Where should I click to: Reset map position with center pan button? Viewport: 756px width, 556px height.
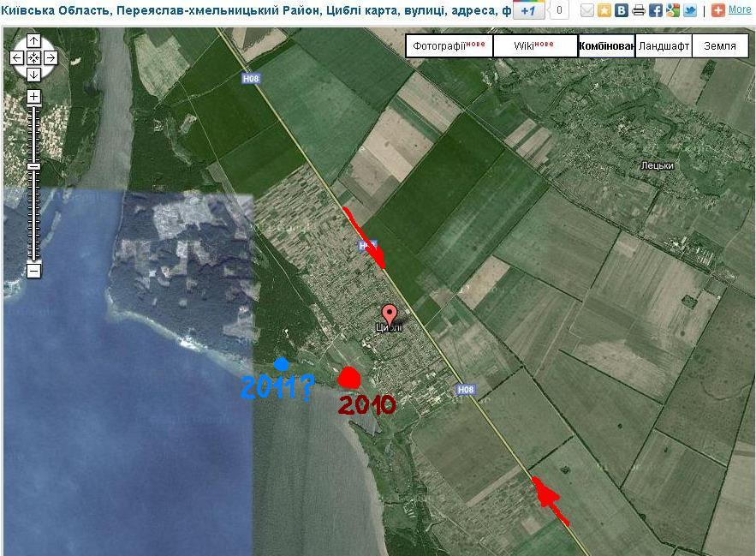(x=33, y=58)
